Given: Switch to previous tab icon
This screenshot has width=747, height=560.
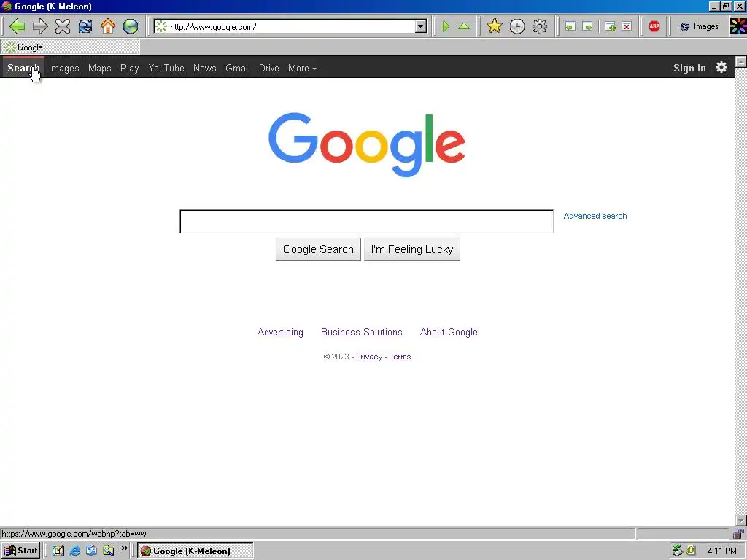Looking at the screenshot, I should point(570,27).
